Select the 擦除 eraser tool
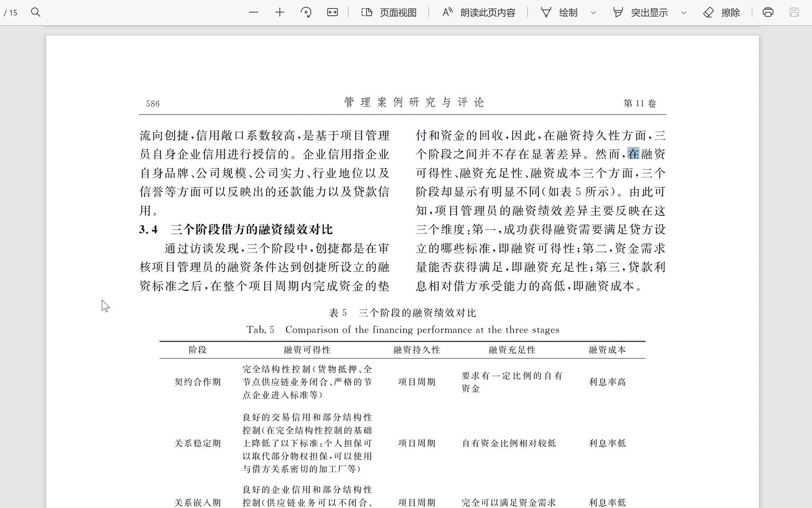Viewport: 812px width, 508px height. (x=722, y=13)
